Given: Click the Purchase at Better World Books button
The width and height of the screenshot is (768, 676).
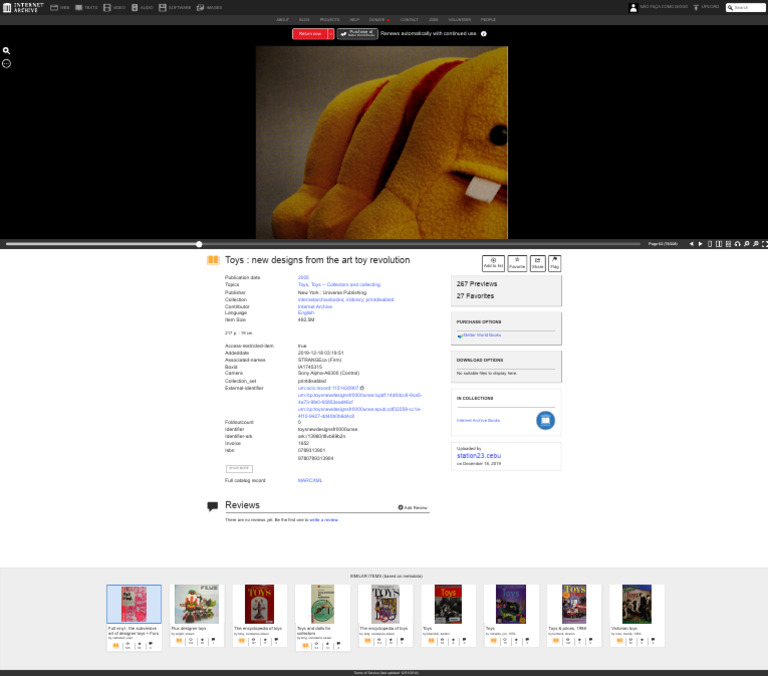Looking at the screenshot, I should (x=358, y=34).
